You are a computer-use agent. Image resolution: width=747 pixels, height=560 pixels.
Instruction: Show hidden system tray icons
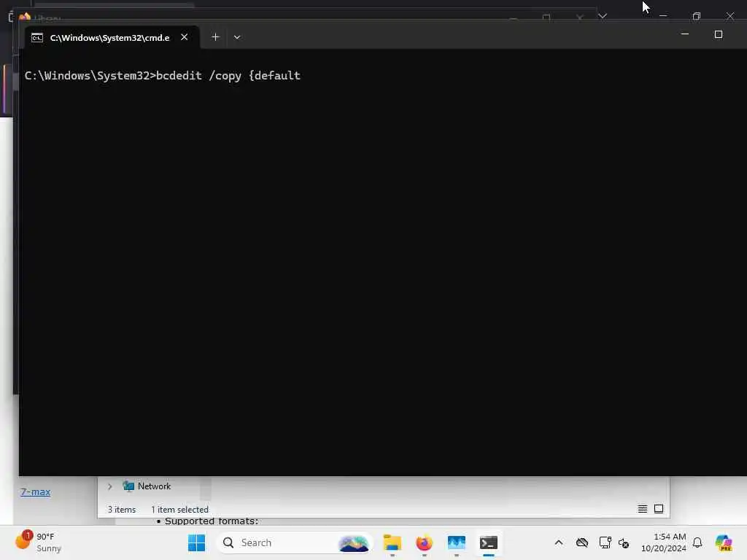click(559, 542)
